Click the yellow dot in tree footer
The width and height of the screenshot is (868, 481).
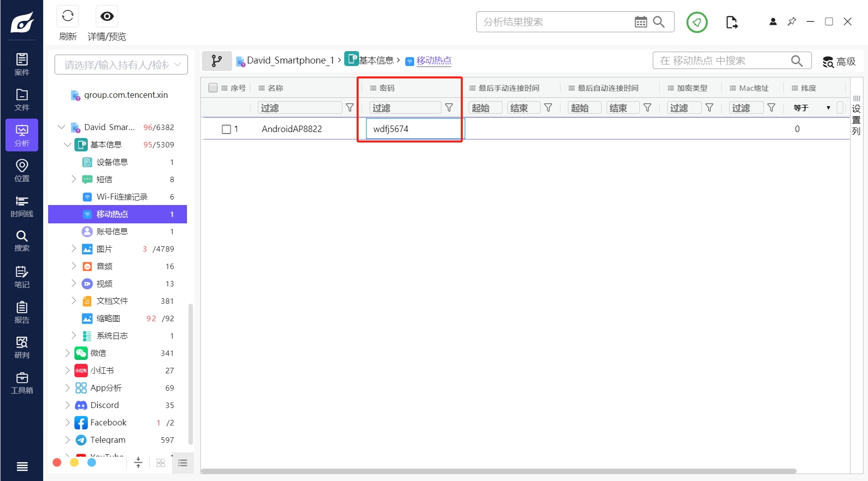tap(74, 463)
